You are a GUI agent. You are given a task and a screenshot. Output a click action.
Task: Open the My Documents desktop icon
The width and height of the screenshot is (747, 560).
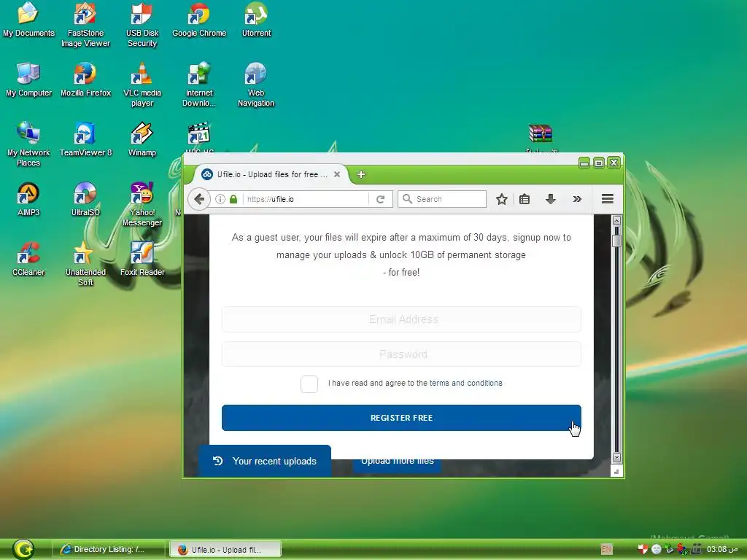[28, 20]
